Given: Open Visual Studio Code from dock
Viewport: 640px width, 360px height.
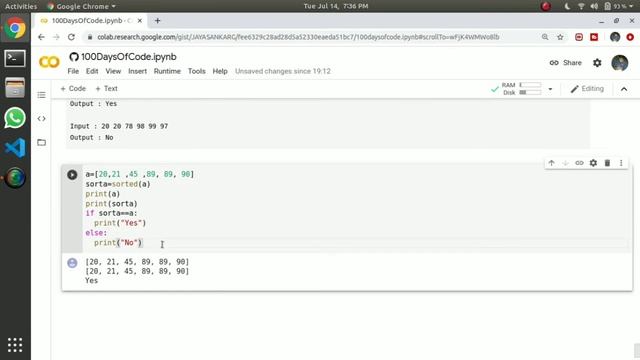Looking at the screenshot, I should (15, 148).
